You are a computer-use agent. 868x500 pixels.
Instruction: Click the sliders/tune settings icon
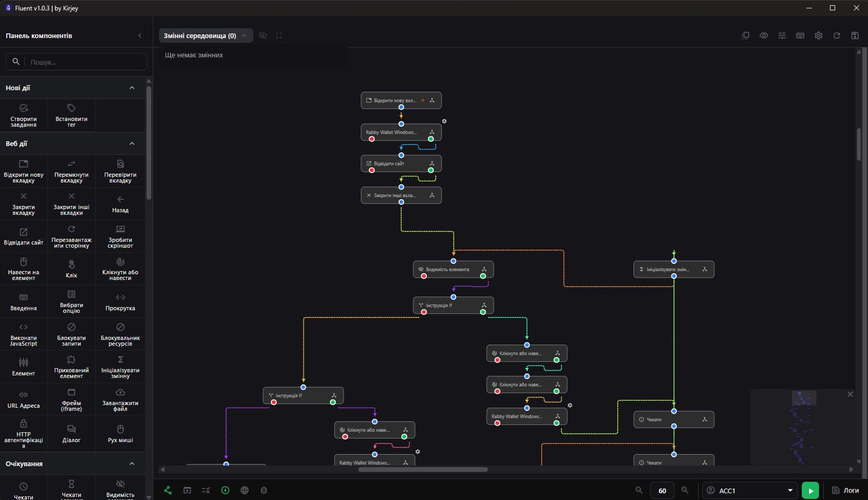click(x=782, y=35)
